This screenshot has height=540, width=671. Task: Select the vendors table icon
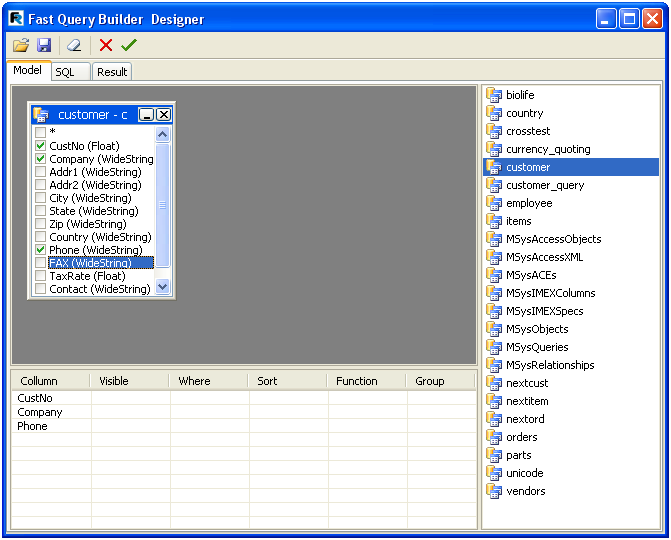493,491
